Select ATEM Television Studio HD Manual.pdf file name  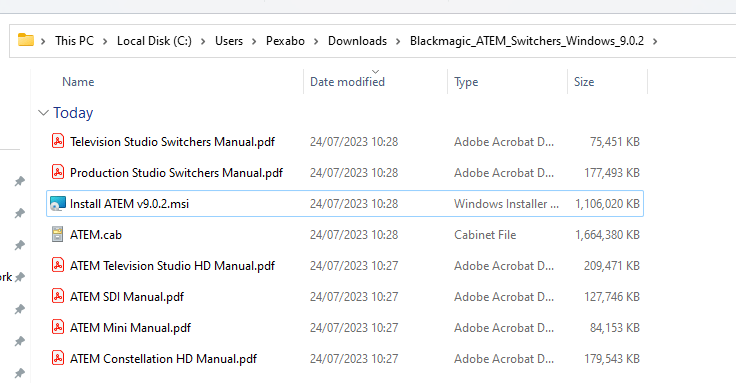click(172, 266)
